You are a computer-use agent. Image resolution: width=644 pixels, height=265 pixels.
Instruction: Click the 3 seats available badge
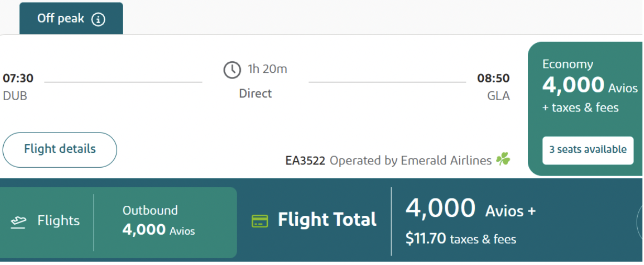[x=587, y=150]
